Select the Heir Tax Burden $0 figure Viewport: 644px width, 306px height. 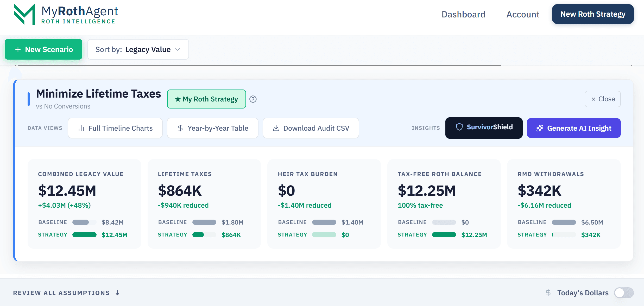tap(286, 191)
